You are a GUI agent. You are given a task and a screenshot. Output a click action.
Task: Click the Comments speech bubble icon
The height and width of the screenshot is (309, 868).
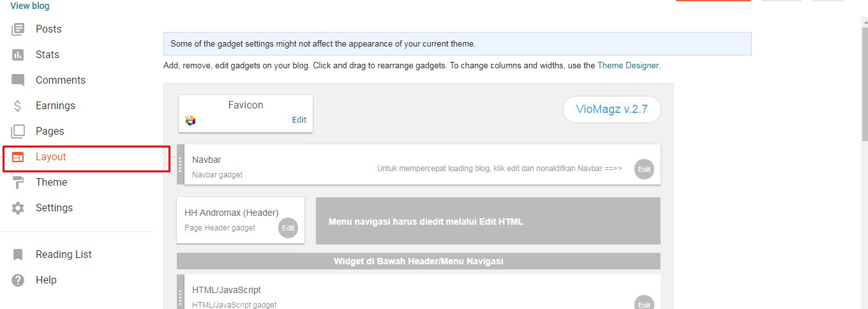pyautogui.click(x=18, y=80)
